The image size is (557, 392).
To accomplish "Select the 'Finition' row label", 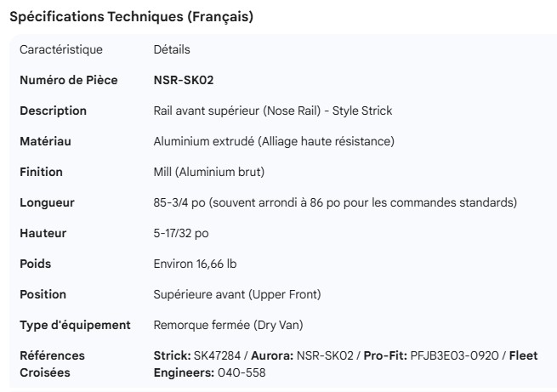I will (x=41, y=172).
